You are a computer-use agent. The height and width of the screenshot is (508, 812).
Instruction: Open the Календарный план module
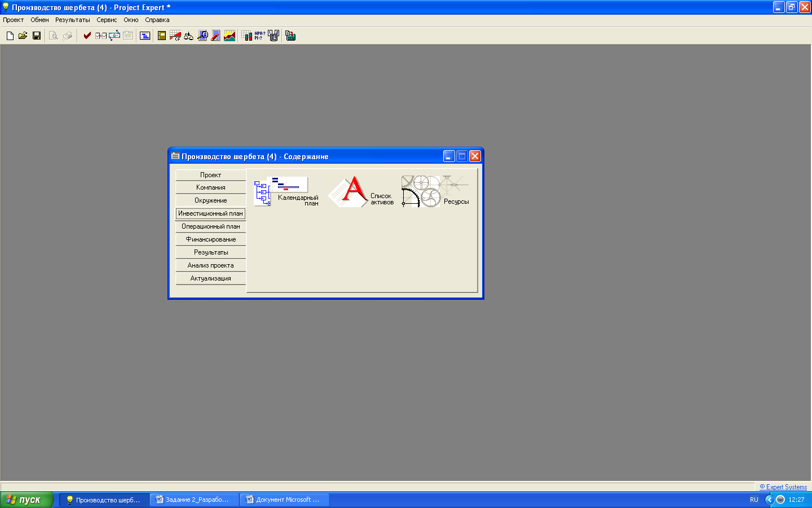coord(286,191)
